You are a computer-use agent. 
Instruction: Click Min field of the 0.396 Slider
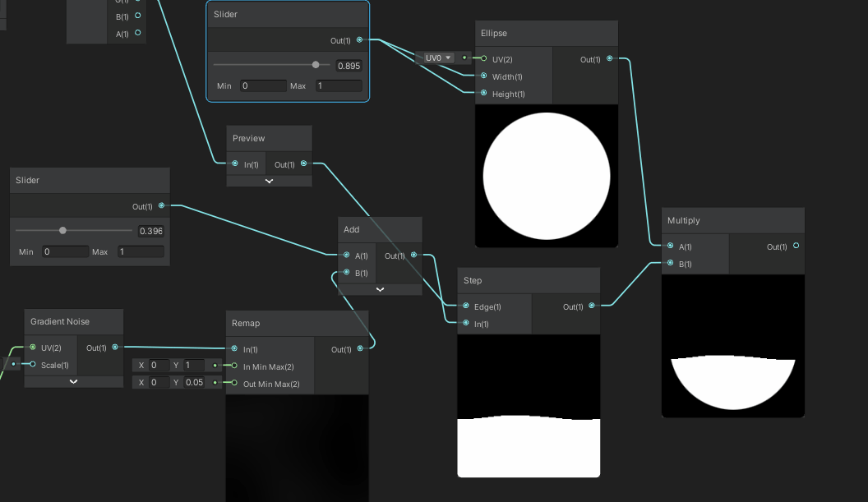(65, 252)
